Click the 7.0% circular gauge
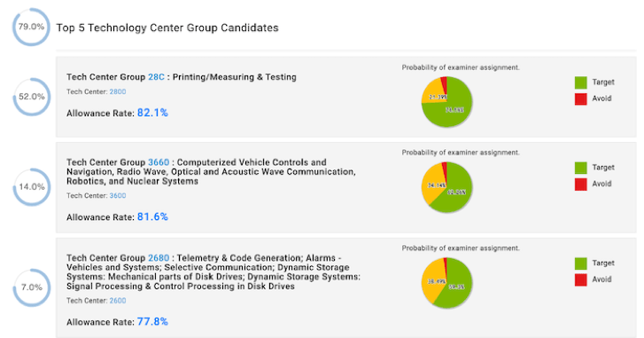The image size is (644, 338). [32, 287]
